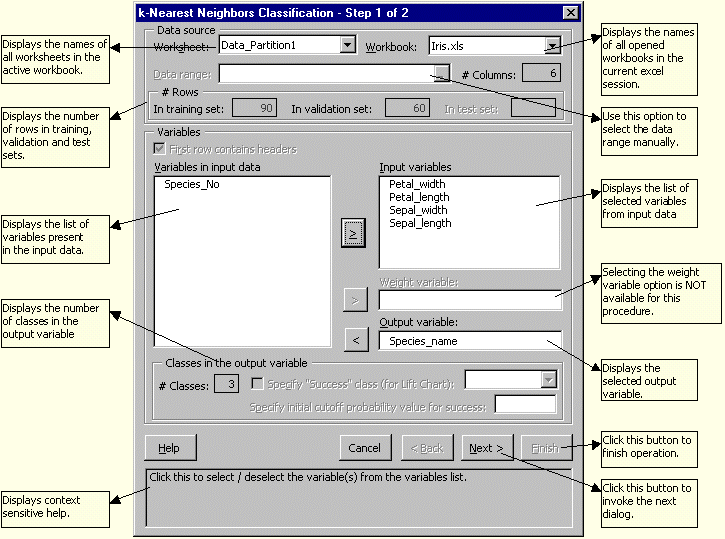
Task: Click the "<" button beside Output variable
Action: (x=356, y=340)
